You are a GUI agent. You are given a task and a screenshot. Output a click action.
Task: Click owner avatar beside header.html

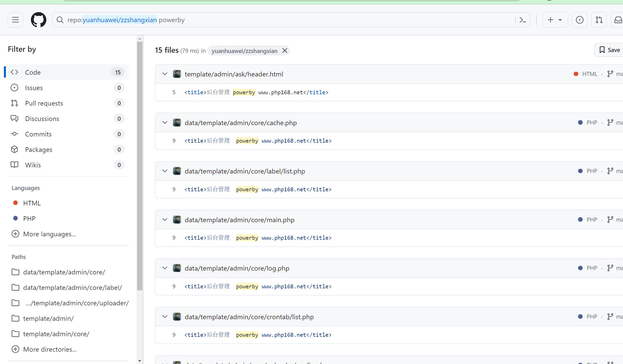click(x=177, y=74)
